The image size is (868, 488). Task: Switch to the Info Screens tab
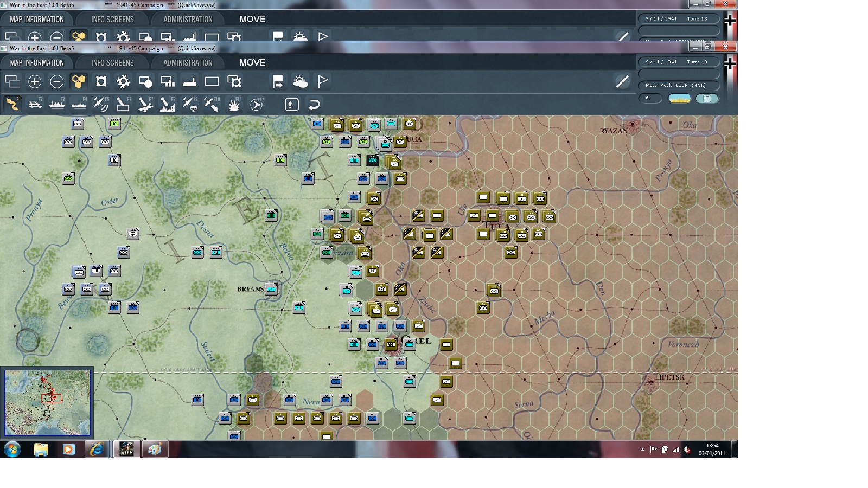(112, 63)
